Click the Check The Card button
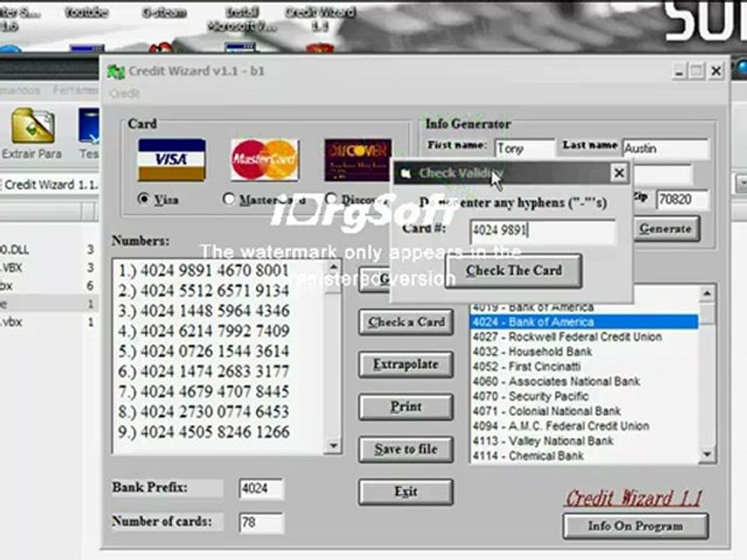The image size is (747, 560). [x=514, y=271]
